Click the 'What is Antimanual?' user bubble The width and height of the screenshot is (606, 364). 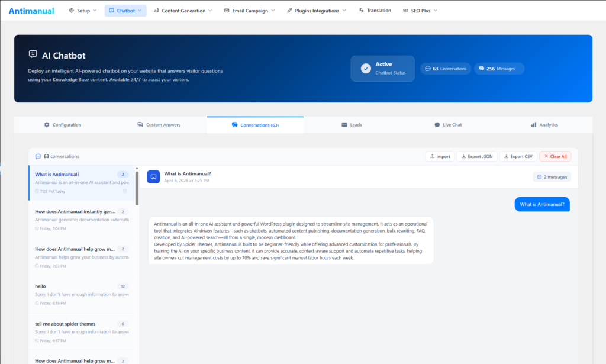coord(542,204)
